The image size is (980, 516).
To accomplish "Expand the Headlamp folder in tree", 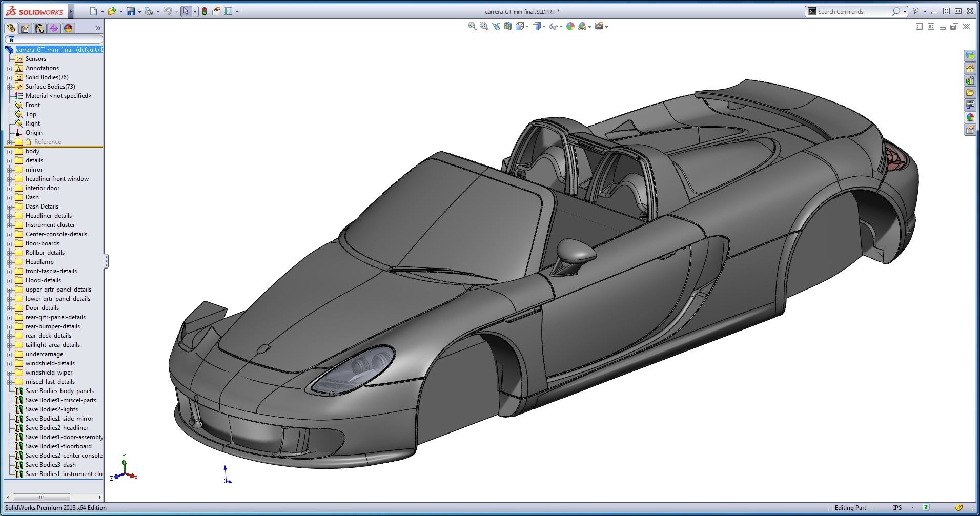I will coord(9,262).
